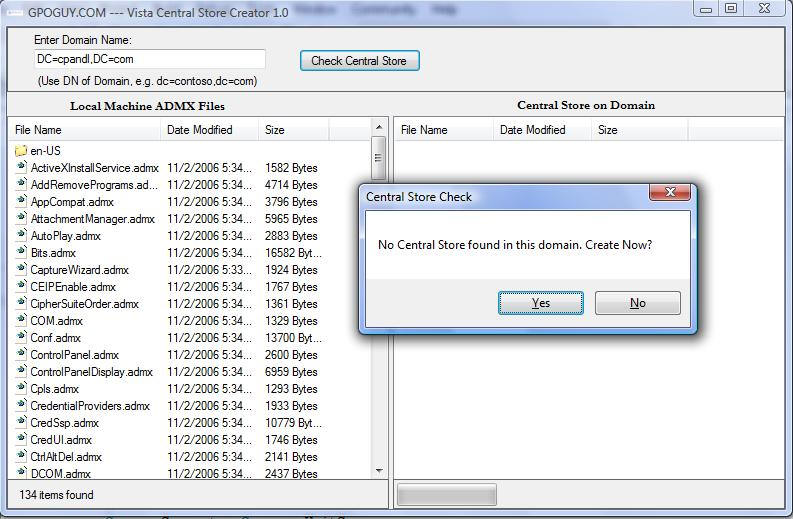Click Conf.admx file icon

(21, 337)
